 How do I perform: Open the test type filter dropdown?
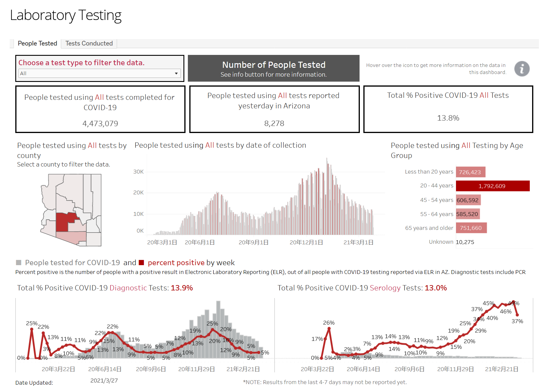pyautogui.click(x=99, y=73)
